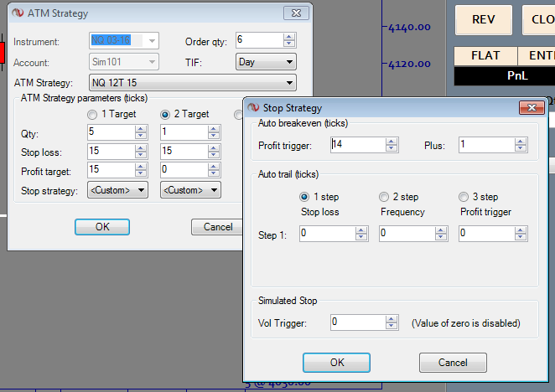Image resolution: width=555 pixels, height=392 pixels.
Task: Click OK in the ATM Strategy dialog
Action: 102,227
